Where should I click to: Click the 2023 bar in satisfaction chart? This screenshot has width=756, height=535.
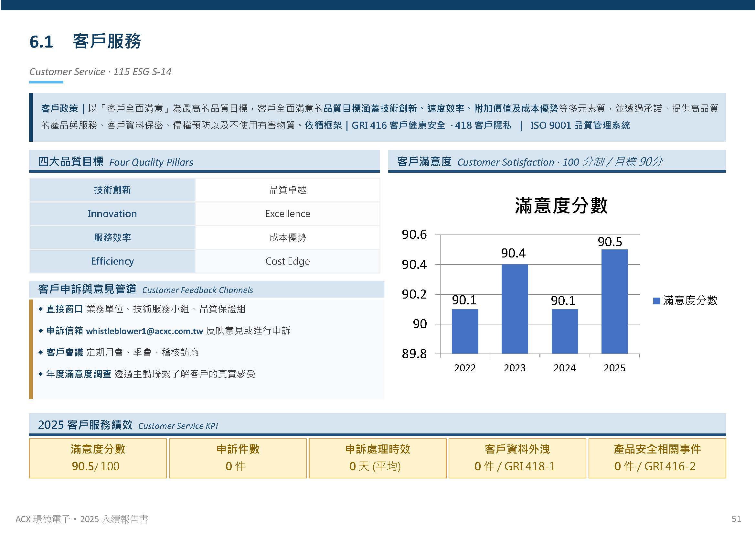[515, 309]
